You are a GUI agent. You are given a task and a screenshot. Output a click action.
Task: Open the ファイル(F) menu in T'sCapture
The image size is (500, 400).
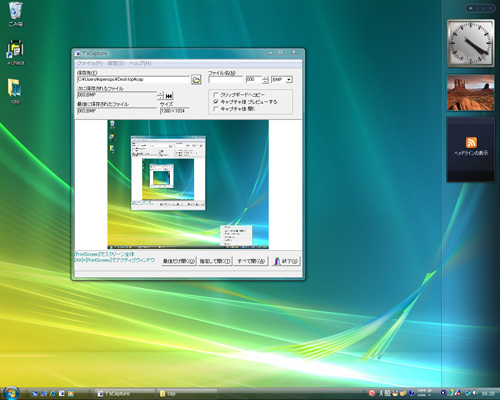tap(89, 63)
